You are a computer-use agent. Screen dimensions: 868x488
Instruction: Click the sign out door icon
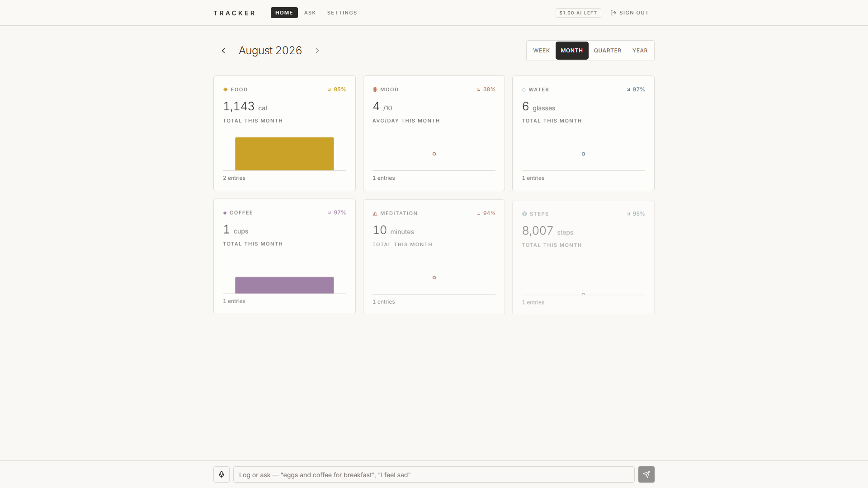[x=613, y=13]
